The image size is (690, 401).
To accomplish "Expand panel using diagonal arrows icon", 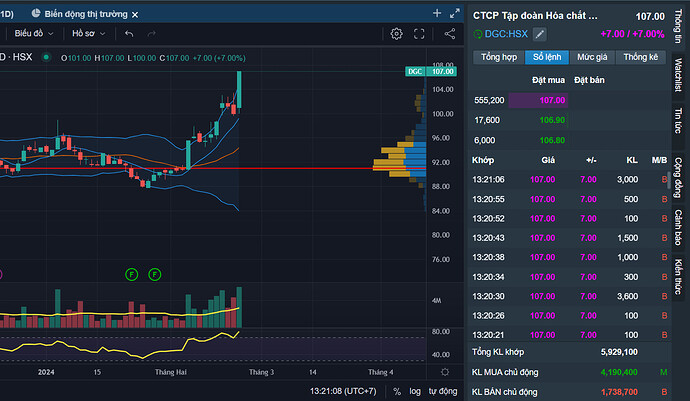I will (x=454, y=13).
